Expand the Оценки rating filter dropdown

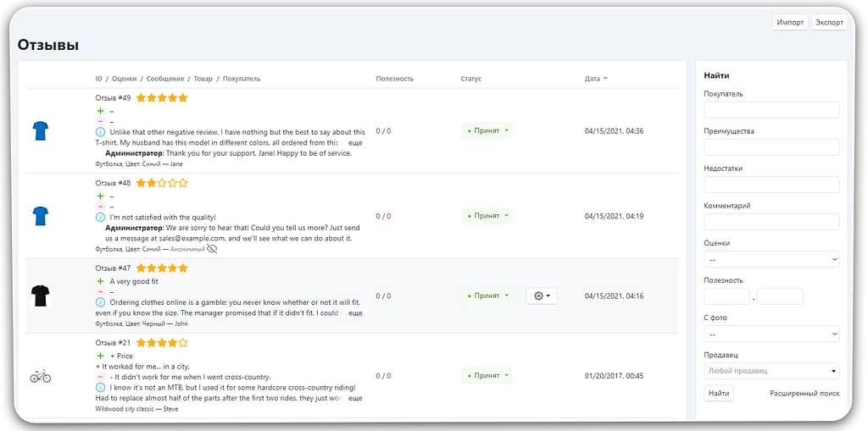(x=771, y=260)
